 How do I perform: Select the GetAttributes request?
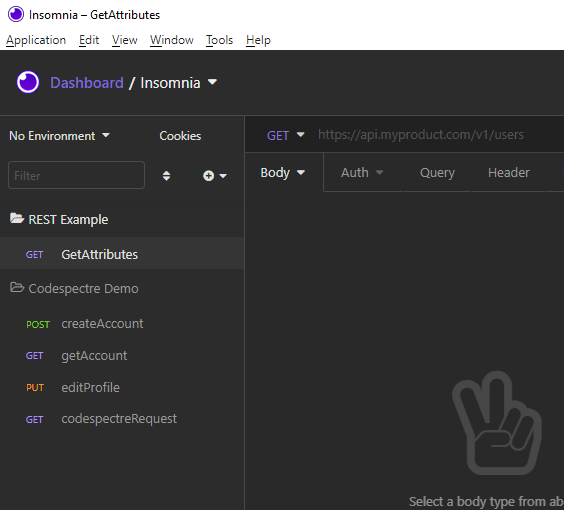pyautogui.click(x=122, y=254)
